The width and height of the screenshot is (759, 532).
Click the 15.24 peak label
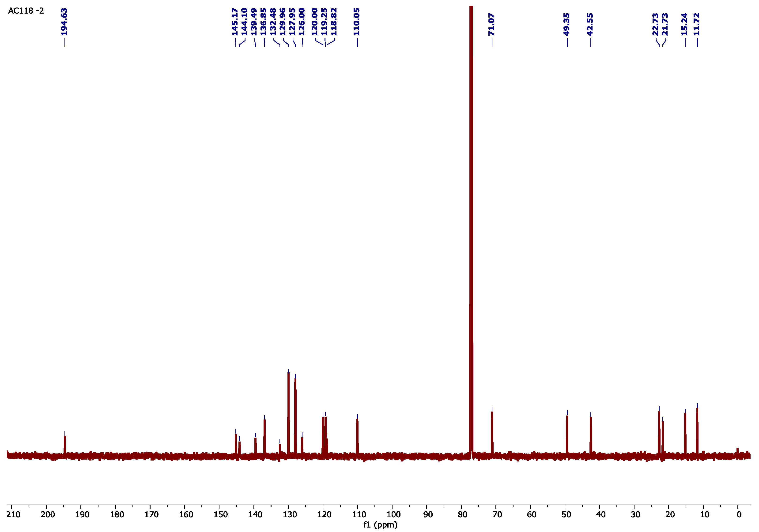pos(685,24)
